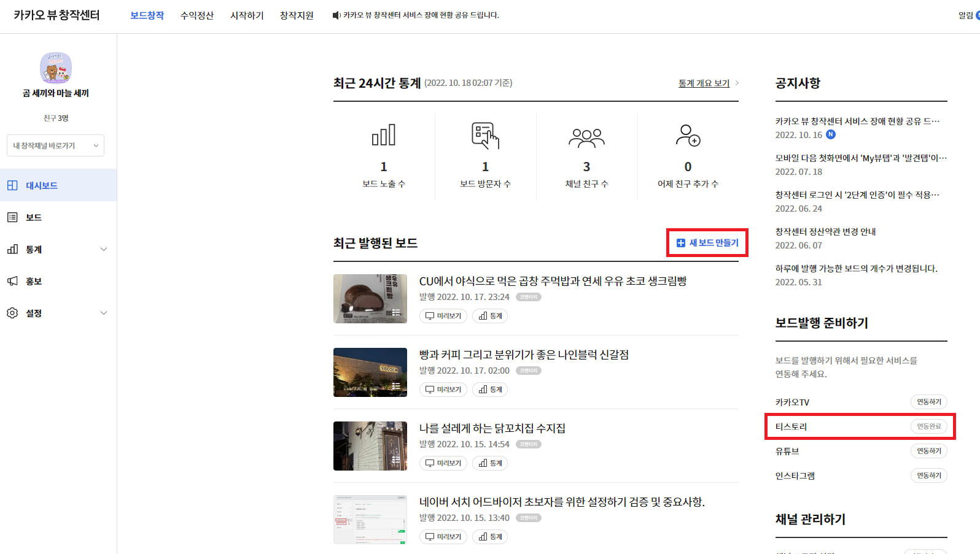Click the 보드 방문자 수 pointer icon
The height and width of the screenshot is (554, 980).
pos(485,136)
